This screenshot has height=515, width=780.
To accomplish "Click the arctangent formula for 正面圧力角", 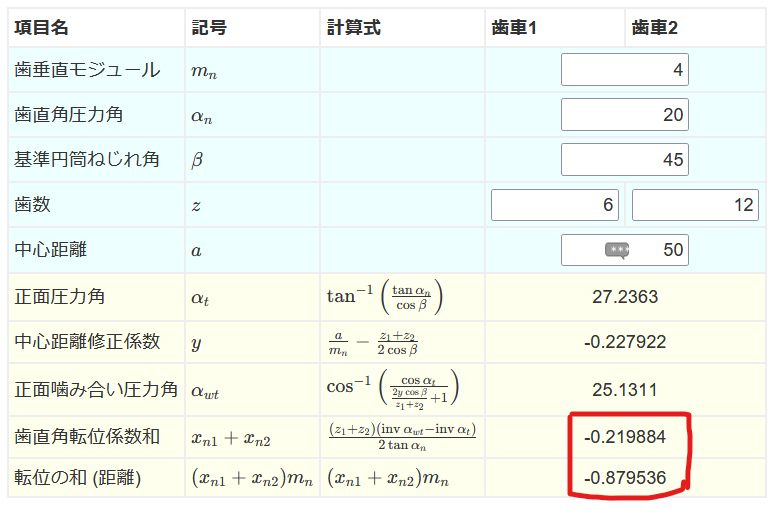I will point(384,297).
